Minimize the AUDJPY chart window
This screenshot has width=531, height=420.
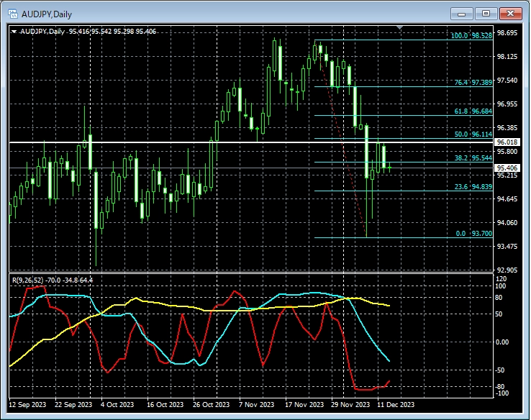[462, 14]
